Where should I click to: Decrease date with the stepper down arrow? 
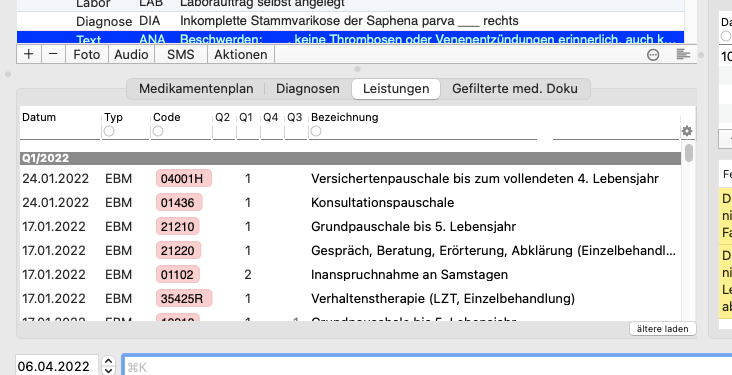108,371
